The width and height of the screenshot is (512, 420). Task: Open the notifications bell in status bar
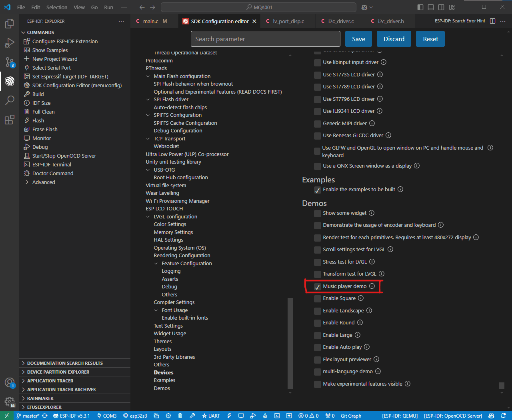pos(504,416)
